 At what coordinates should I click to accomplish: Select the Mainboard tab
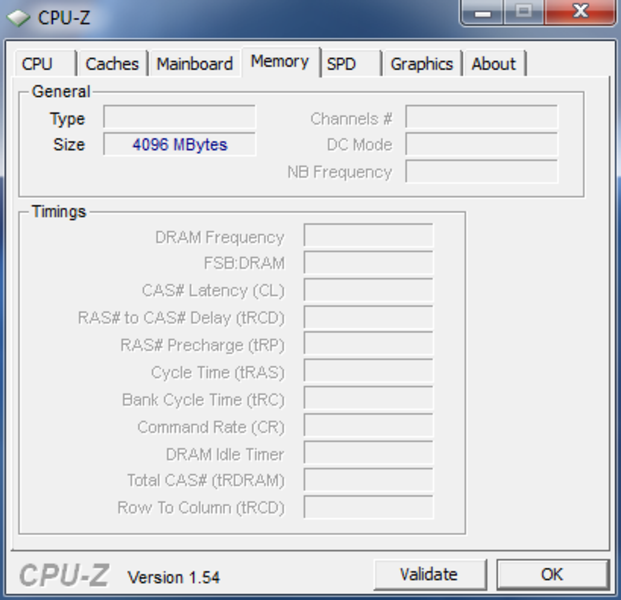tap(195, 63)
